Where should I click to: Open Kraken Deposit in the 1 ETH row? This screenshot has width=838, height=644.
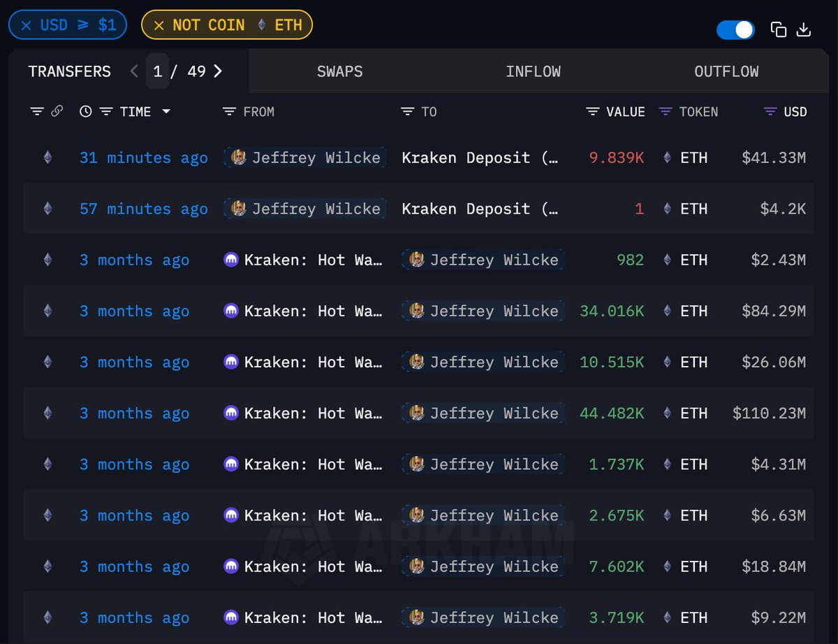(x=480, y=209)
